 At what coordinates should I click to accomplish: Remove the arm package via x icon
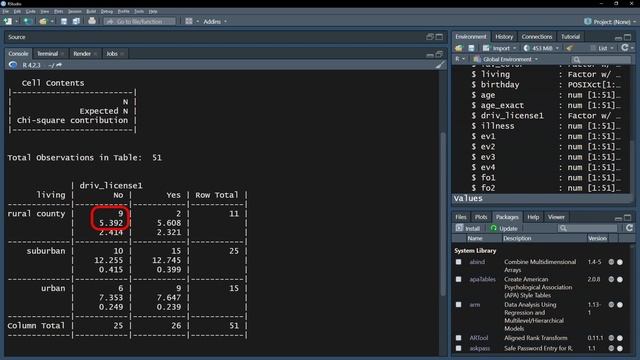[620, 305]
